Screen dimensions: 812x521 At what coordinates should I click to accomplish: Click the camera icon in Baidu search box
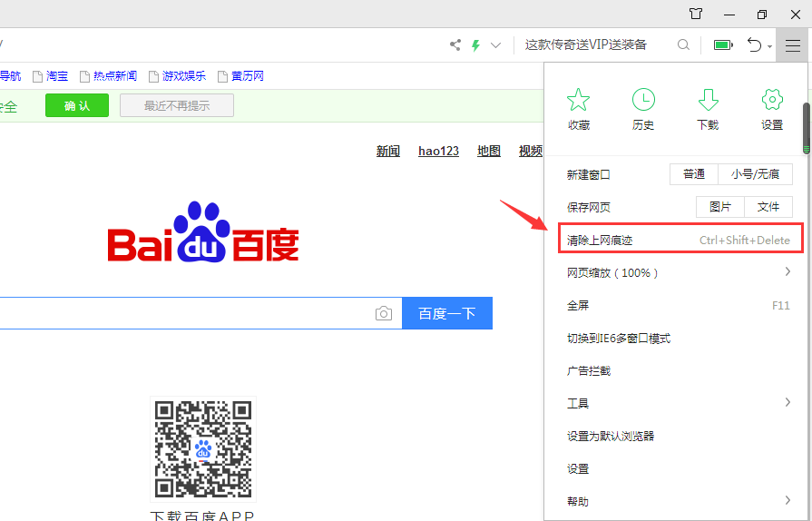tap(384, 313)
